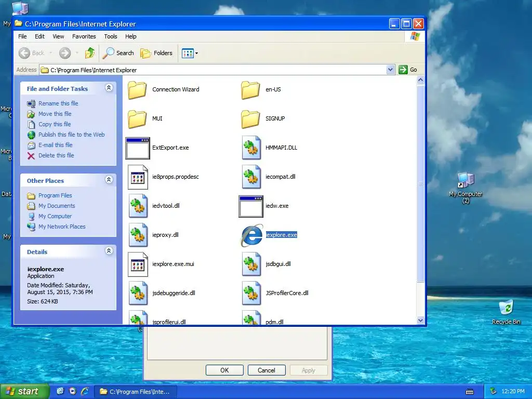Image resolution: width=532 pixels, height=399 pixels.
Task: Open the en-US folder icon
Action: point(251,90)
